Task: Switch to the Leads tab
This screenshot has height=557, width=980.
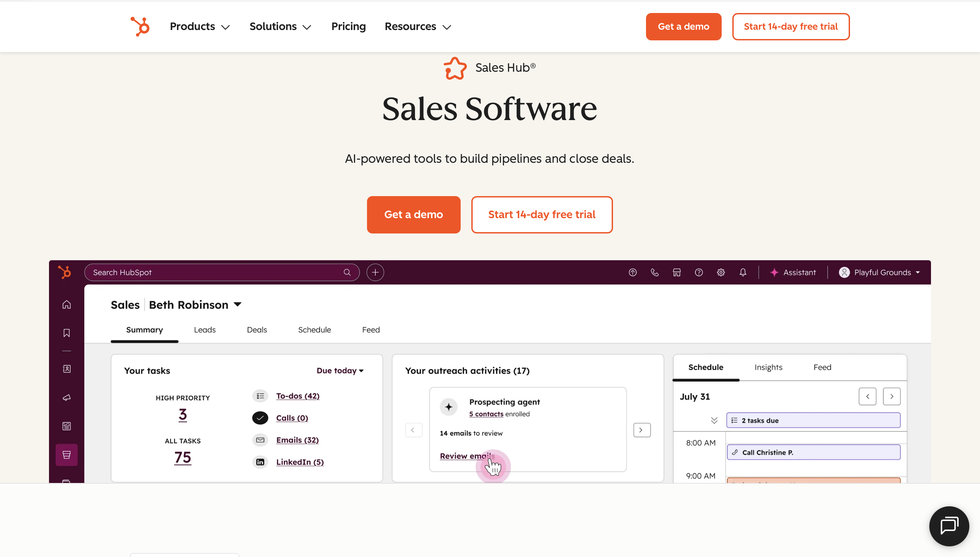Action: 204,330
